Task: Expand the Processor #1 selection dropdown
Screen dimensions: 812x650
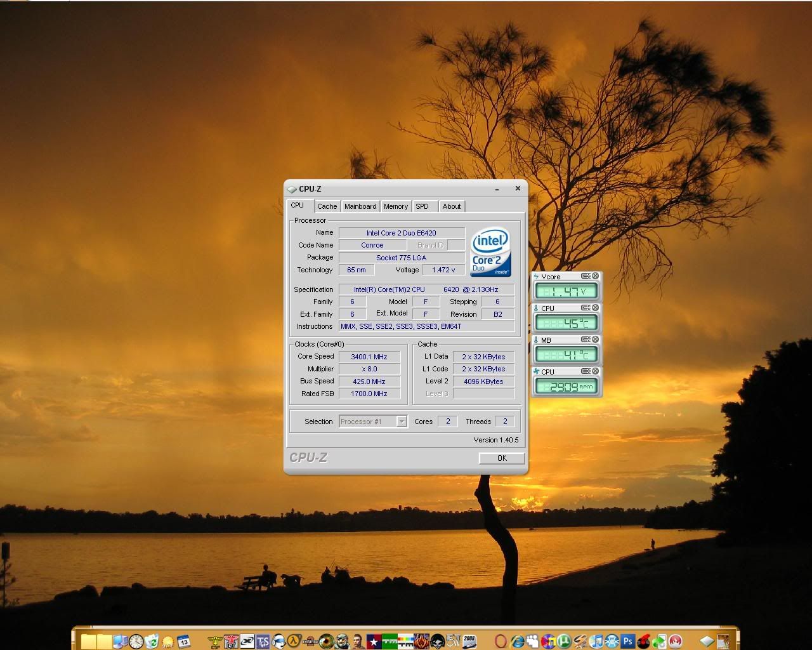Action: click(x=401, y=421)
